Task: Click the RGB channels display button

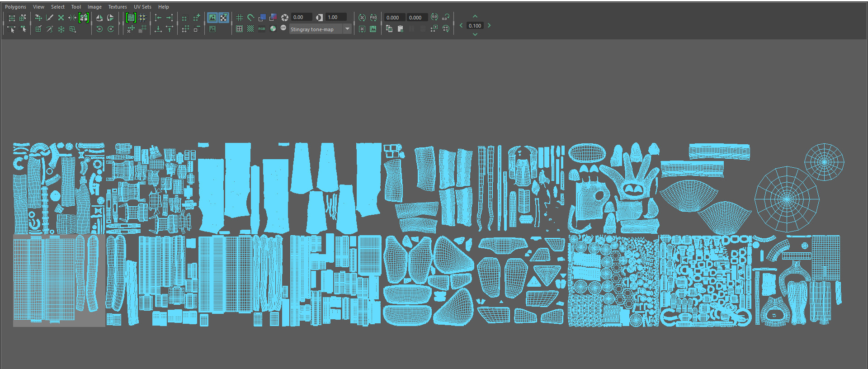Action: coord(262,29)
